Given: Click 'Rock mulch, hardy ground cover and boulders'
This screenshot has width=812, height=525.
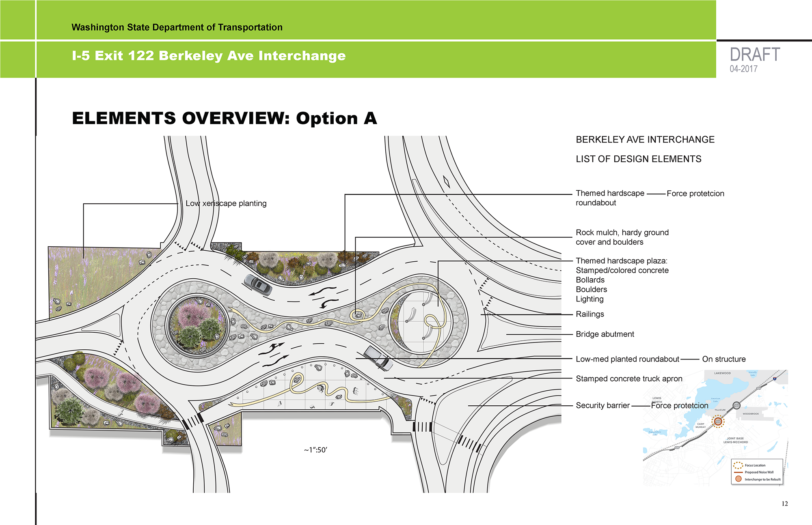Looking at the screenshot, I should point(622,237).
